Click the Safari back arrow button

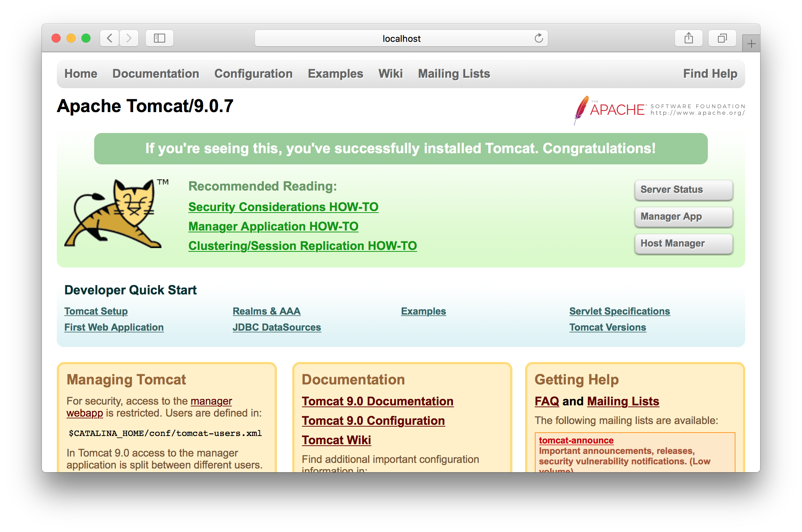(x=109, y=38)
